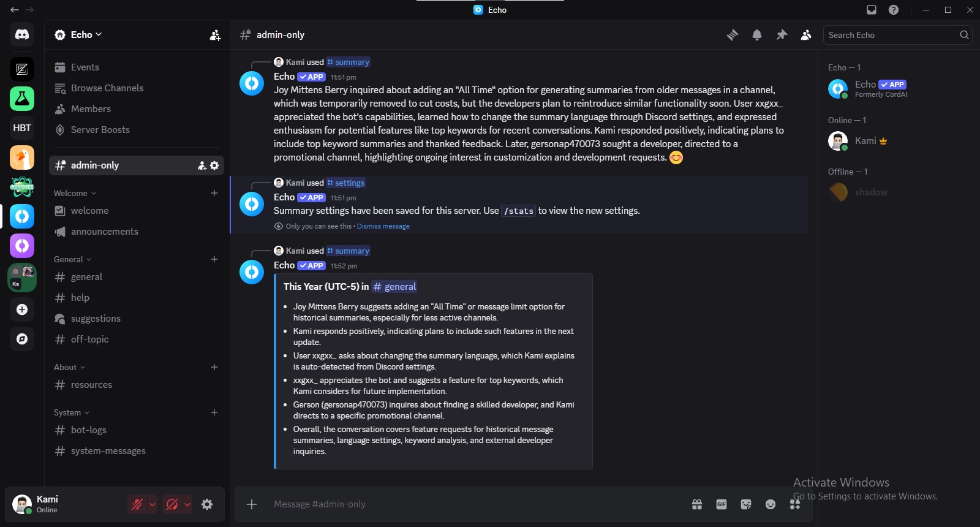The height and width of the screenshot is (527, 980).
Task: Open the sticker picker
Action: [x=746, y=504]
